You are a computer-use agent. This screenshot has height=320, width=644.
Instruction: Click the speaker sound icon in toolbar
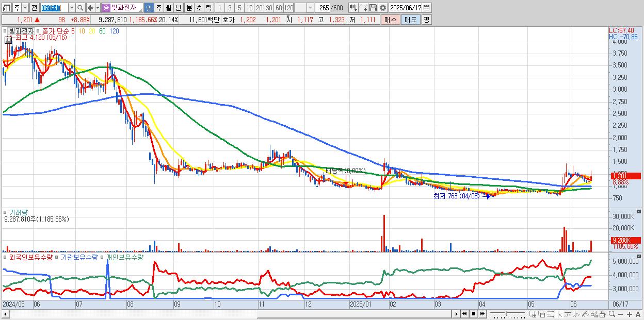coord(91,8)
